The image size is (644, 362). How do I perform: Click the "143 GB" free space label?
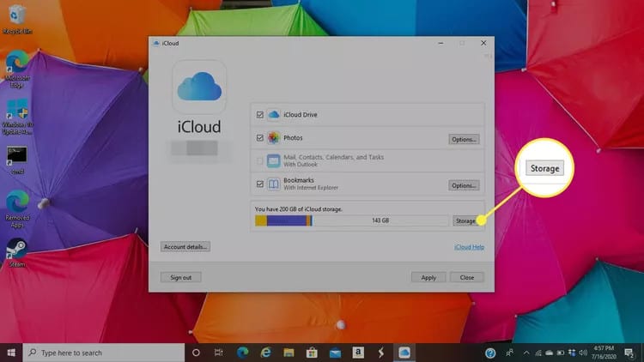pos(380,220)
